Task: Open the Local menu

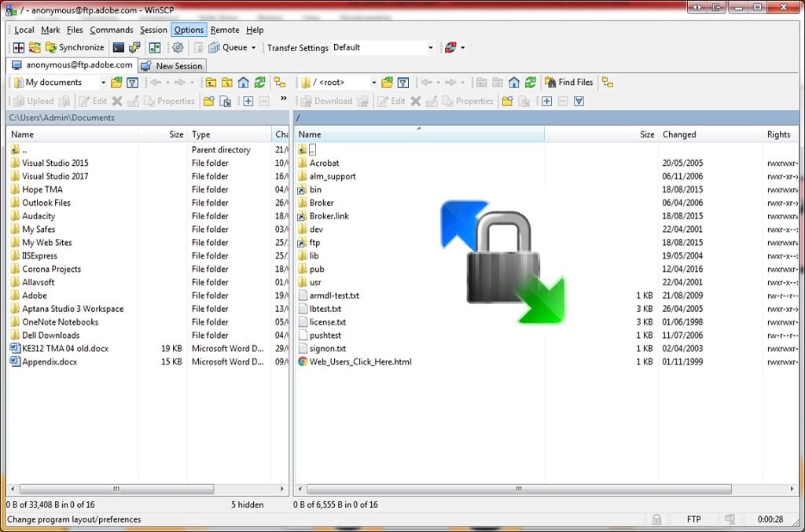Action: coord(24,30)
